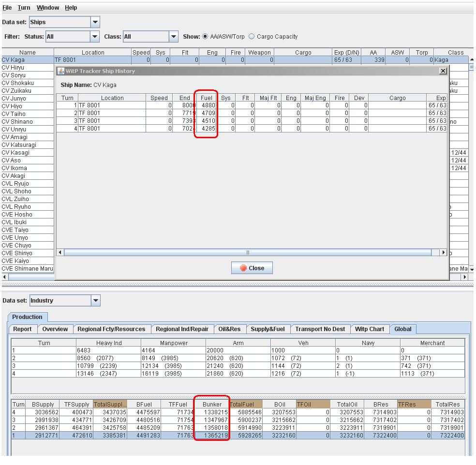The width and height of the screenshot is (476, 465).
Task: Select ship CVE Shimane Maru in list
Action: pyautogui.click(x=28, y=269)
